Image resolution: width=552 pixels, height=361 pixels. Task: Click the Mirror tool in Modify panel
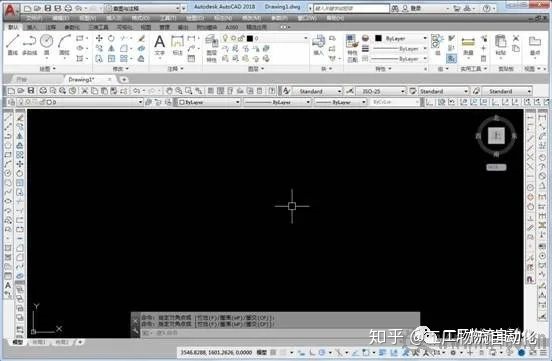click(x=111, y=48)
